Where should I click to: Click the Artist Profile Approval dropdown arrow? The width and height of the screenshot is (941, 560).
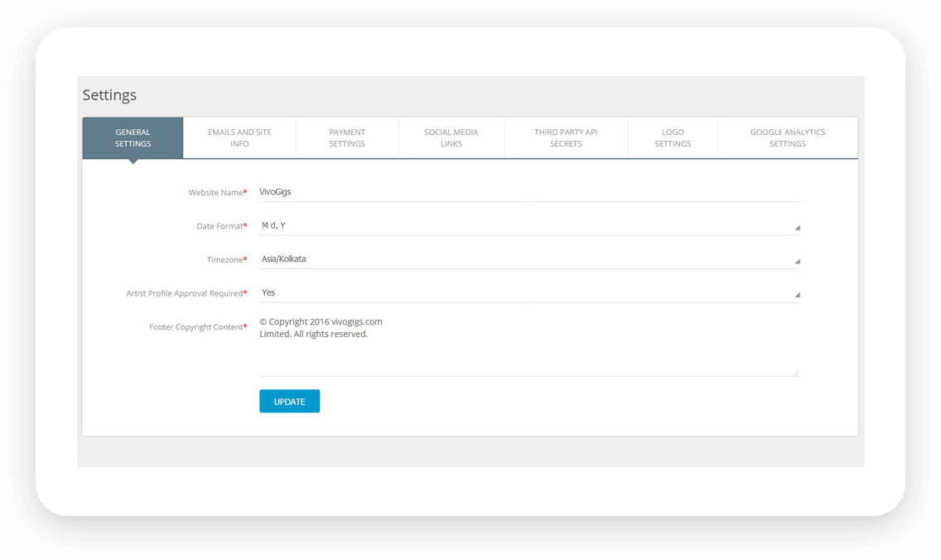pos(796,292)
